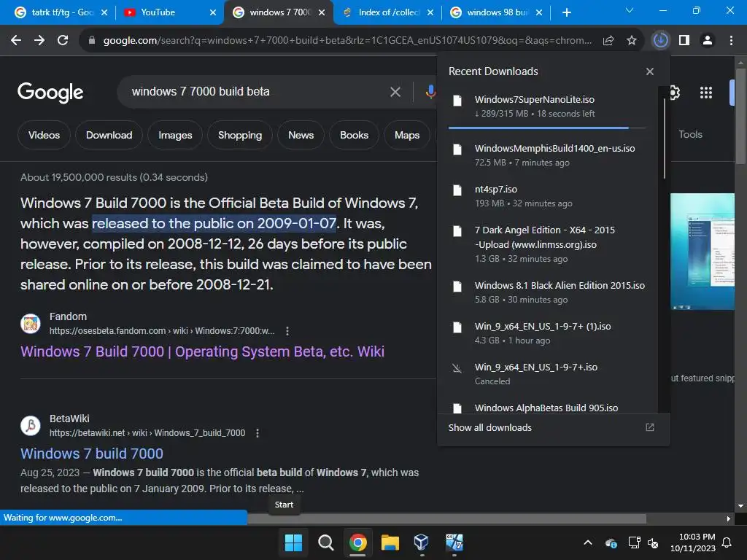Switch to the windows 98 build tab
Image resolution: width=747 pixels, height=560 pixels.
coord(496,12)
